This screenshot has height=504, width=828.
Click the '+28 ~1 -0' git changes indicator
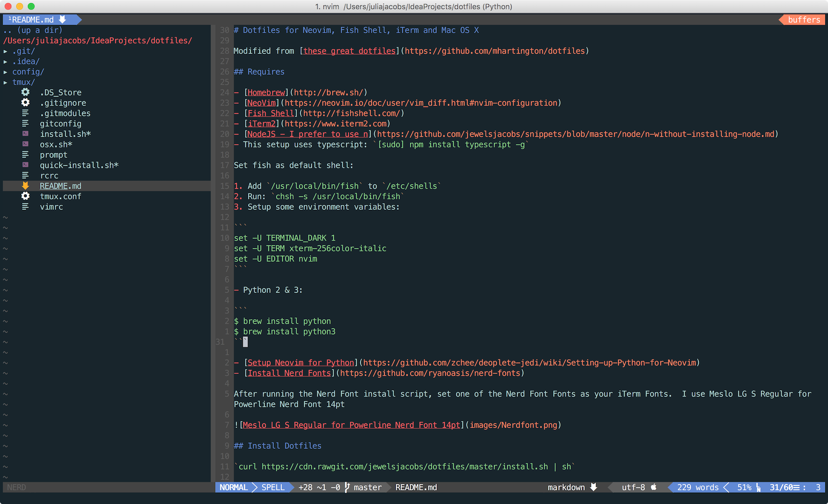pos(319,487)
